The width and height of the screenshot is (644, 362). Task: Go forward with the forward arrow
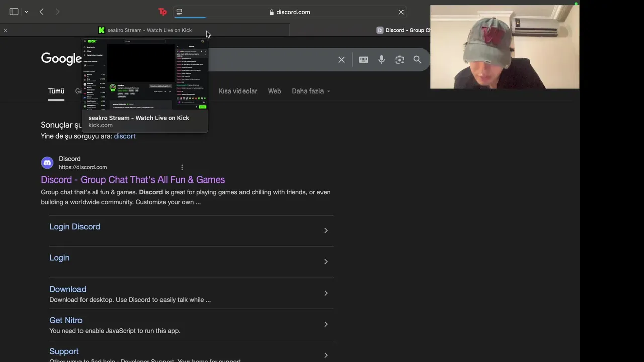tap(57, 12)
